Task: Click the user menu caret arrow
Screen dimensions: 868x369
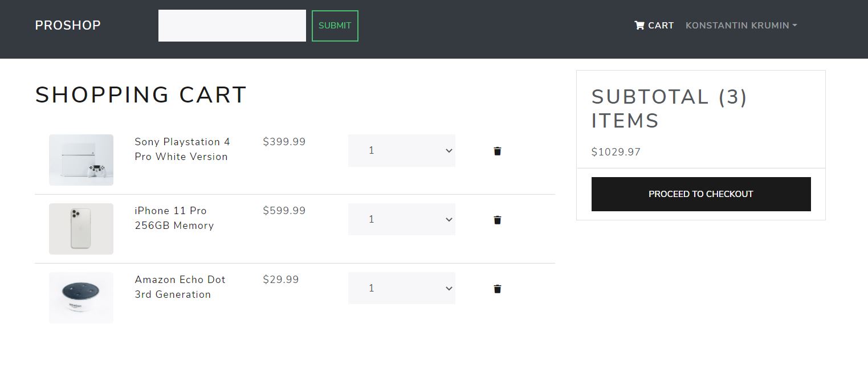Action: coord(794,26)
